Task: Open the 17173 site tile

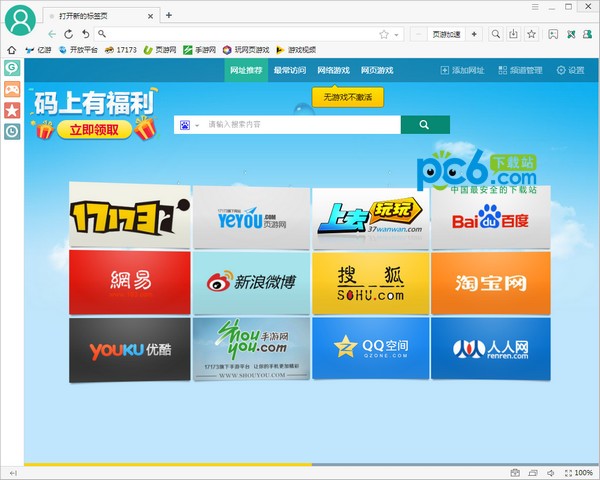Action: 130,216
